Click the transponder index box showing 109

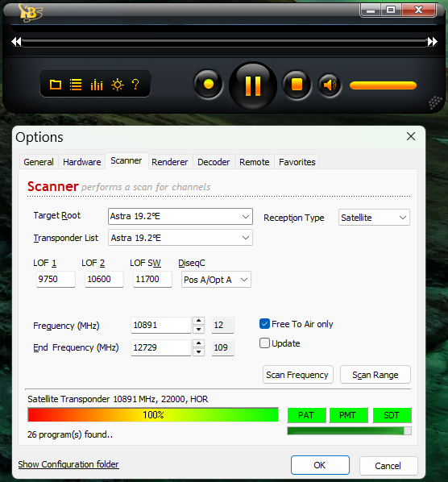[x=222, y=347]
